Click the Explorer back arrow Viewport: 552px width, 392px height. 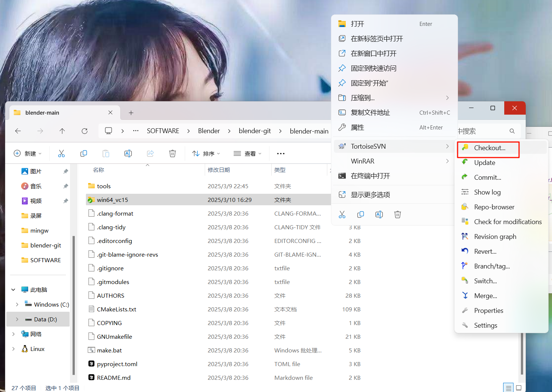click(x=18, y=131)
